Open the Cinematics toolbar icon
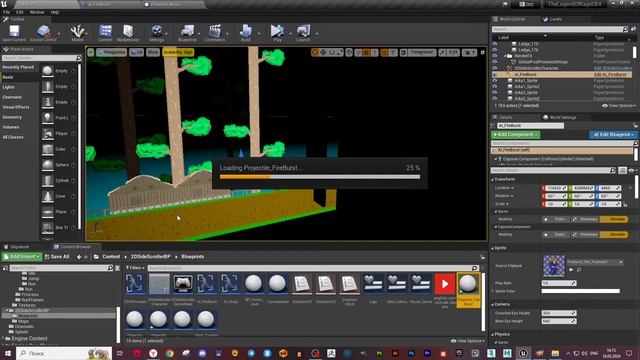Viewport: 640px width, 360px height. pos(215,33)
